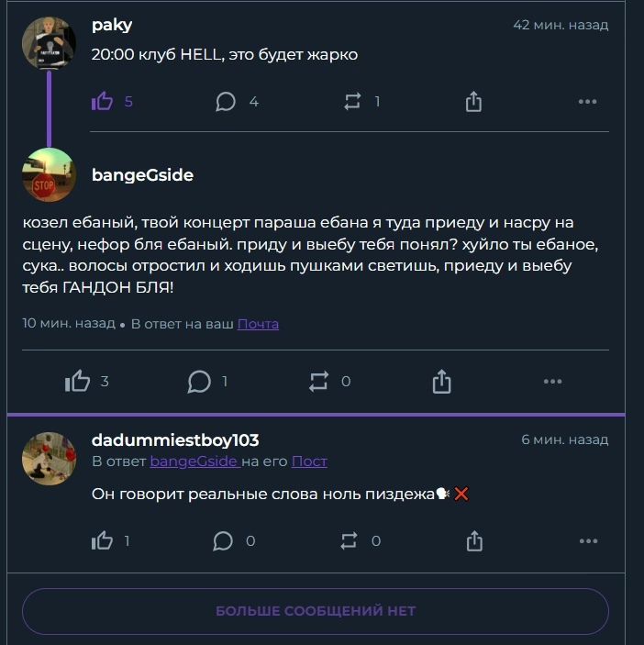The width and height of the screenshot is (644, 645).
Task: Repost paky's club HELL post
Action: (352, 102)
